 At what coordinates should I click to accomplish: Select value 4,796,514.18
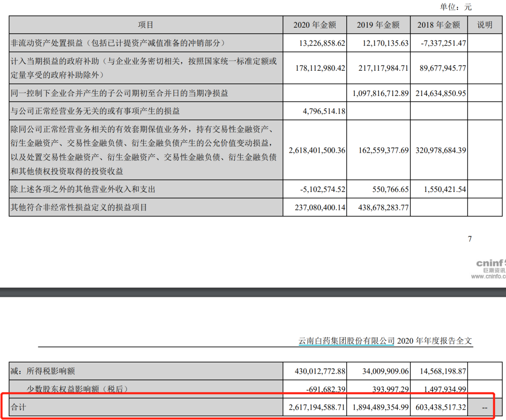pyautogui.click(x=324, y=111)
